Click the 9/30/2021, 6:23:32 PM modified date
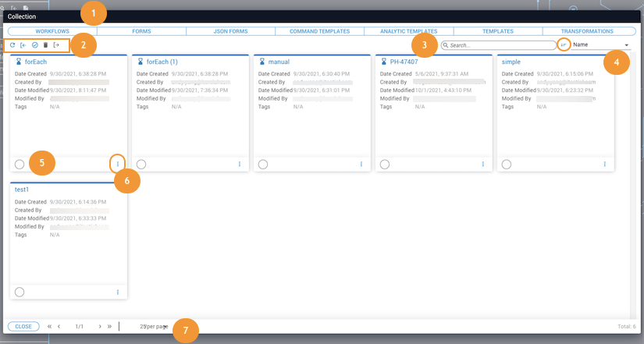 564,90
